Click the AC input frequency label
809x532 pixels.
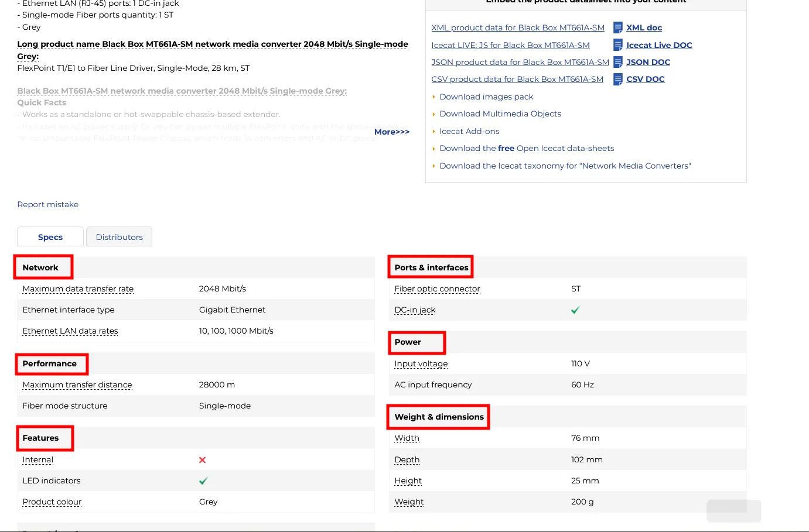pyautogui.click(x=433, y=385)
